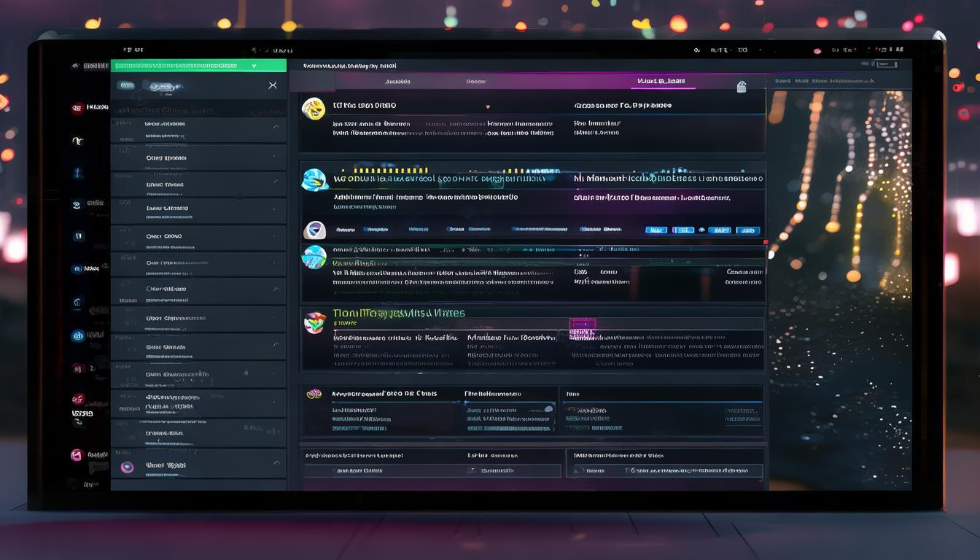Click the white shield badge icon

click(314, 230)
